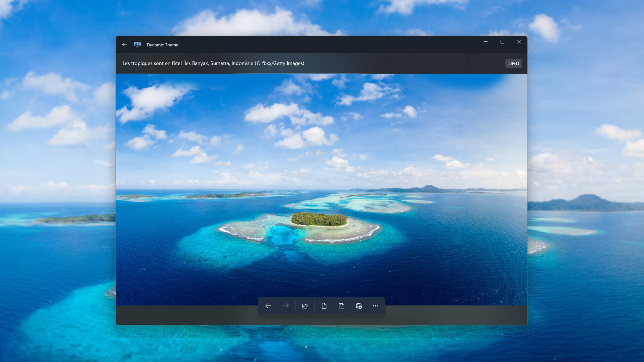Open the more options ellipsis menu
This screenshot has width=644, height=362.
coord(376,306)
